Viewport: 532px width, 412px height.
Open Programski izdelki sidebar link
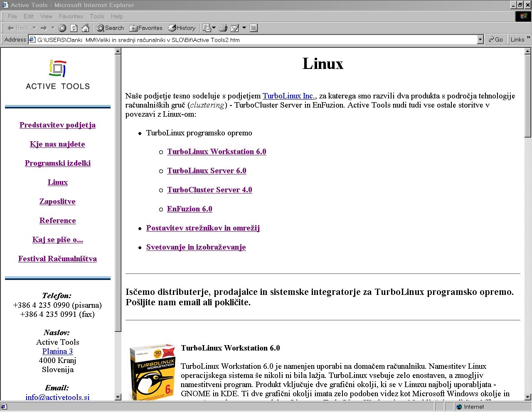click(57, 163)
